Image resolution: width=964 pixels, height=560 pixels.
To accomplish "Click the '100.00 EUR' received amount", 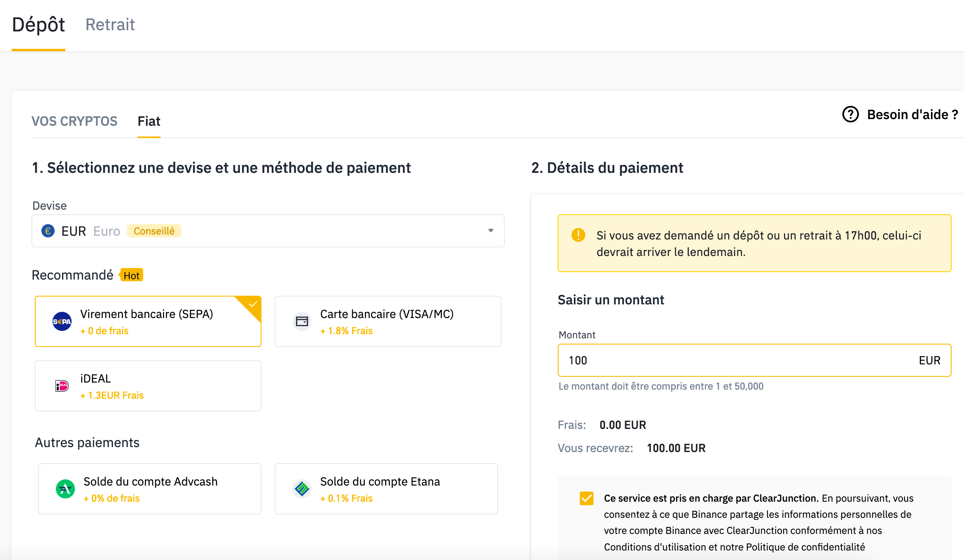I will coord(676,448).
